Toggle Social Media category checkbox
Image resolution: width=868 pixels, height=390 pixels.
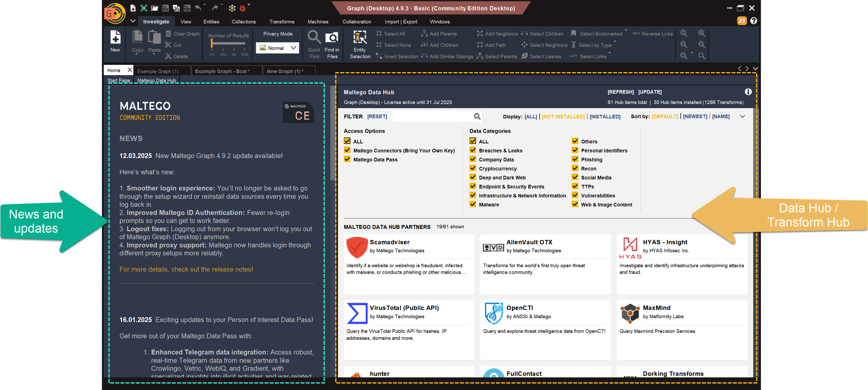tap(575, 177)
